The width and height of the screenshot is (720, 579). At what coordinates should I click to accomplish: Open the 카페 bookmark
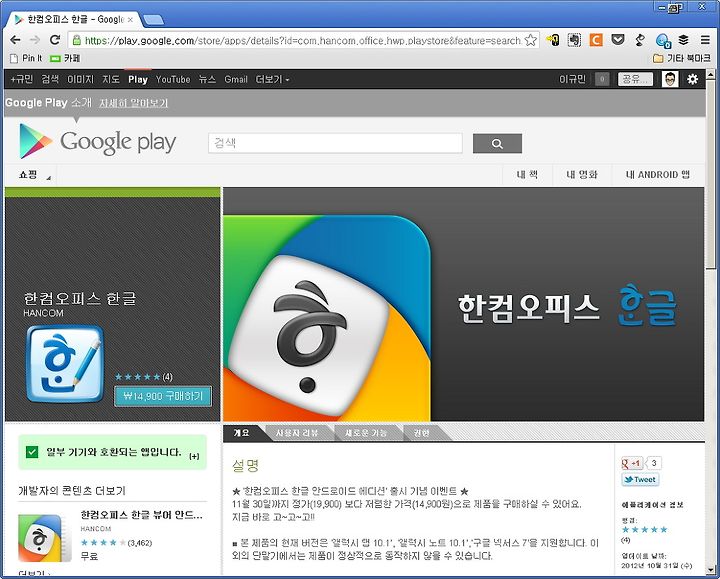tap(65, 58)
